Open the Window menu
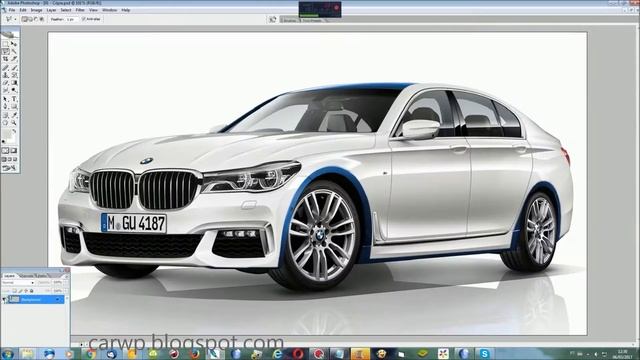Screen dimensions: 640x360 [109, 10]
